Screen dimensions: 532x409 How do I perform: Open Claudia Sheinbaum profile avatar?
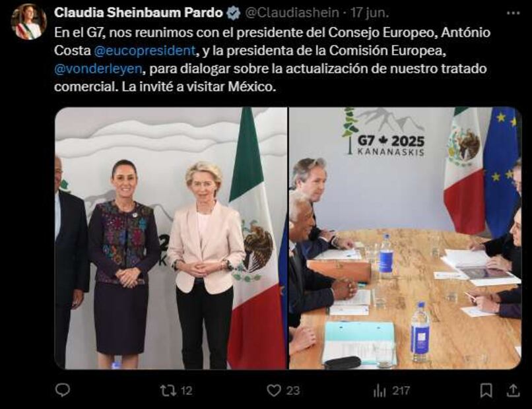28,22
